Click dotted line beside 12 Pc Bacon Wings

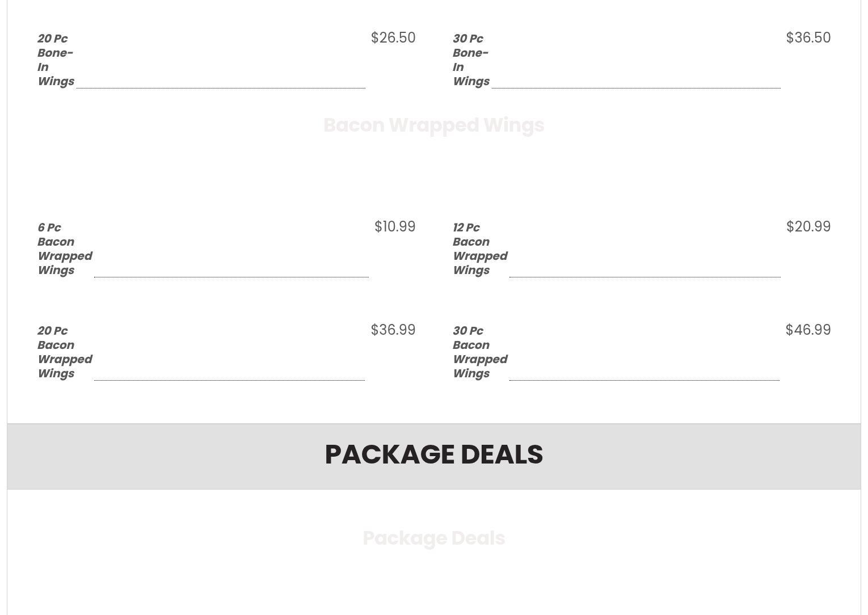click(644, 277)
